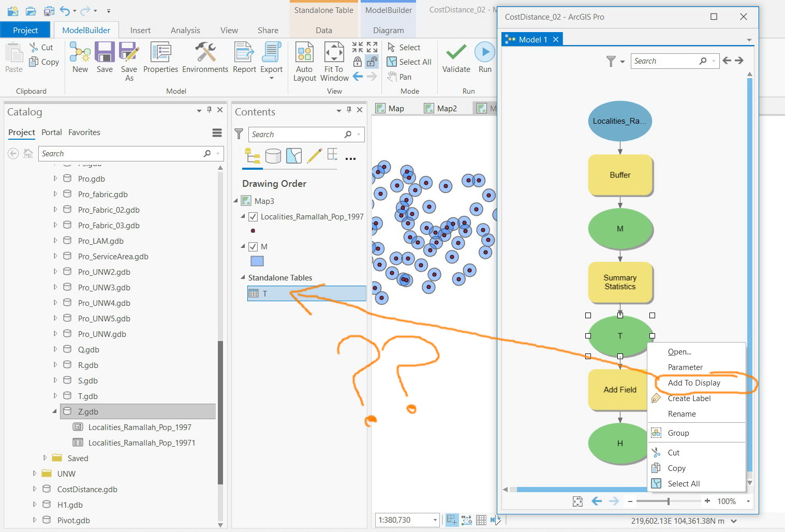The height and width of the screenshot is (532, 785).
Task: Switch to the Map2 view tab
Action: pyautogui.click(x=441, y=108)
